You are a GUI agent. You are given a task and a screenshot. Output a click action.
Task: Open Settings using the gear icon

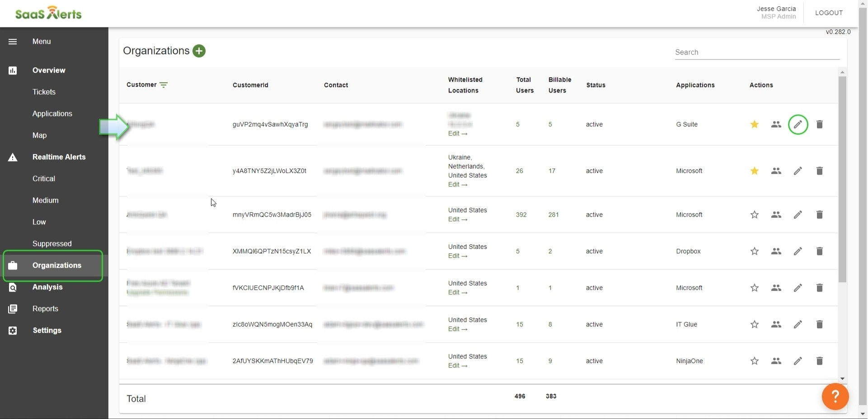[x=13, y=331]
